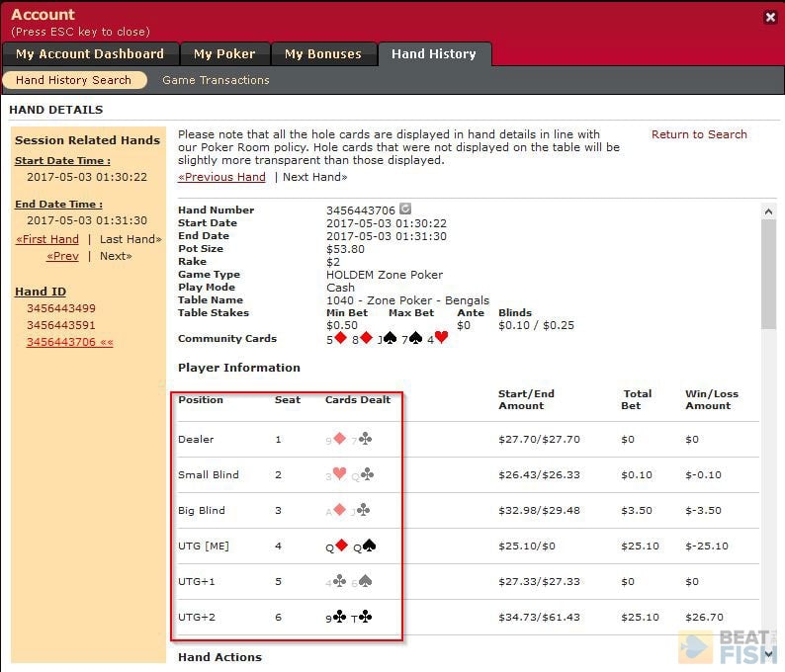
Task: Click Return to Search link
Action: pos(699,134)
